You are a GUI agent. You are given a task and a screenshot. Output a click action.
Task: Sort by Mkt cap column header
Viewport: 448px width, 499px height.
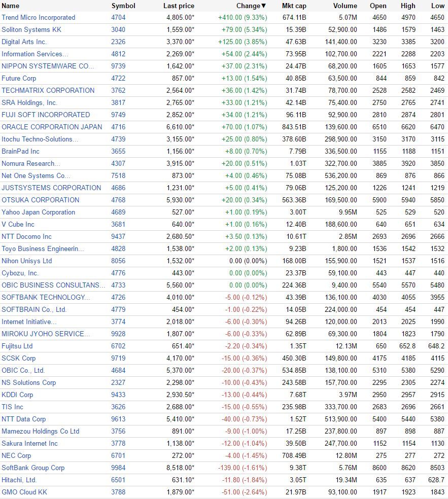pos(294,6)
